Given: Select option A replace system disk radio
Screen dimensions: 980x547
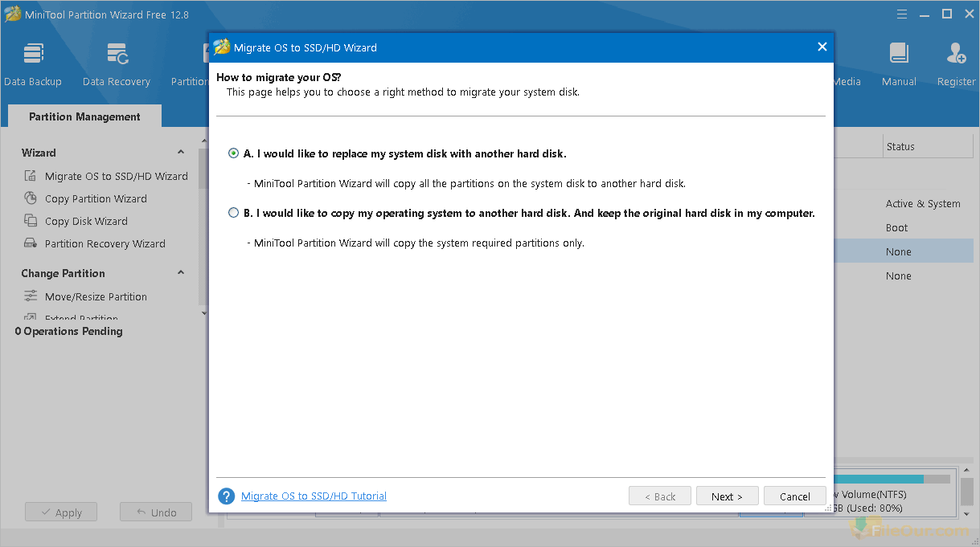Looking at the screenshot, I should pyautogui.click(x=234, y=153).
